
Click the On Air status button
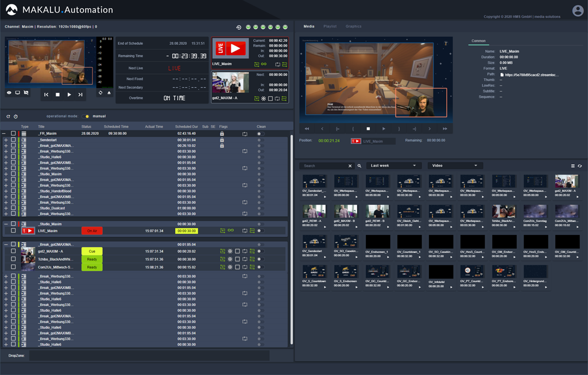point(92,231)
